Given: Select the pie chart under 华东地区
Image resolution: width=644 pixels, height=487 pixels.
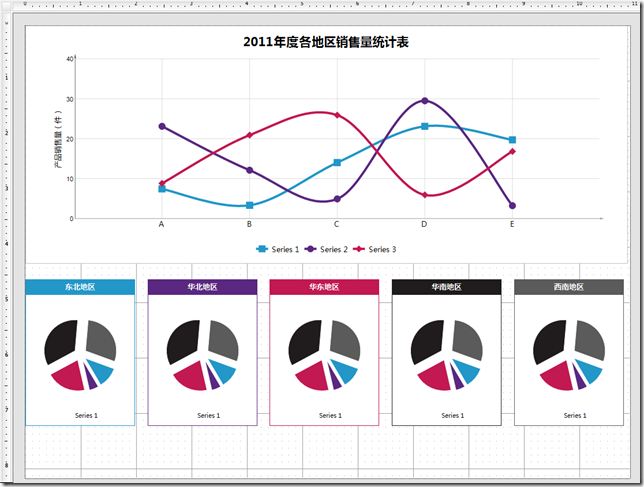Looking at the screenshot, I should point(324,355).
